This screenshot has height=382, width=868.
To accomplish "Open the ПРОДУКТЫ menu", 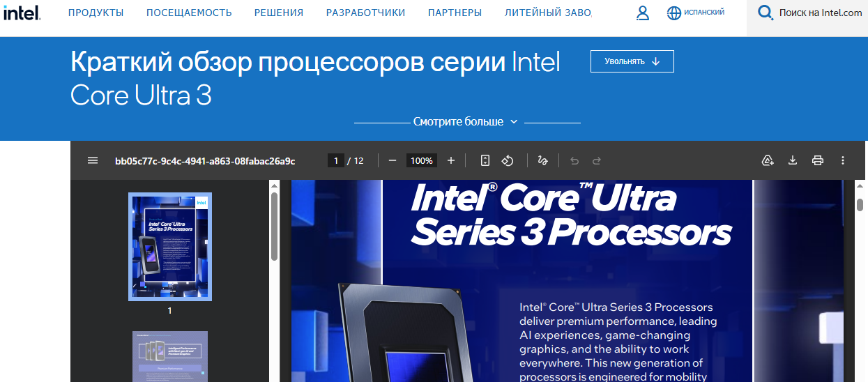I will (x=96, y=13).
